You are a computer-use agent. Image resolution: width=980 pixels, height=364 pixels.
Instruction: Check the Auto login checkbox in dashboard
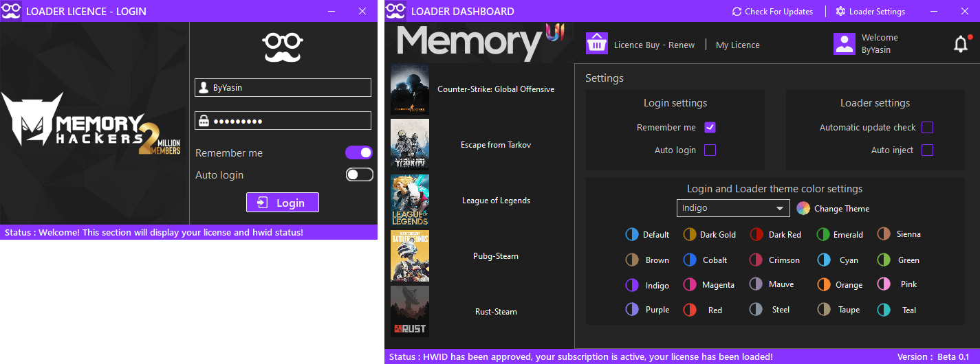click(x=710, y=150)
